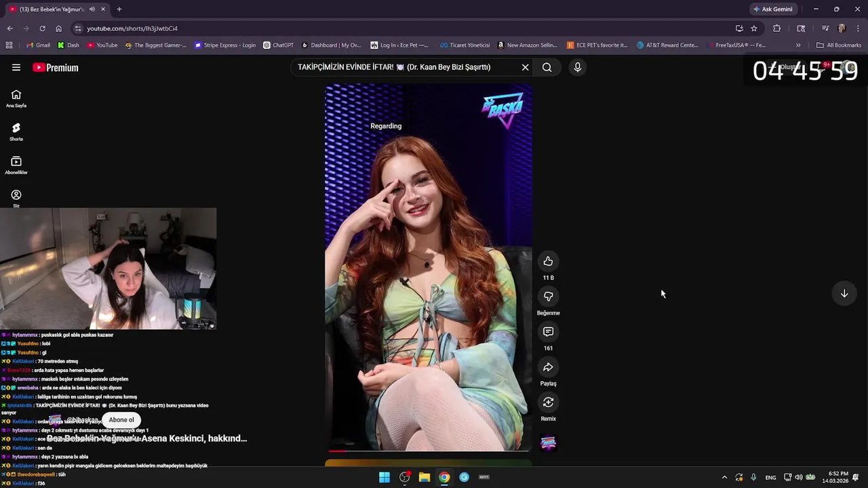The width and height of the screenshot is (868, 488).
Task: Install or cast page icon in omnibox
Action: click(x=739, y=28)
